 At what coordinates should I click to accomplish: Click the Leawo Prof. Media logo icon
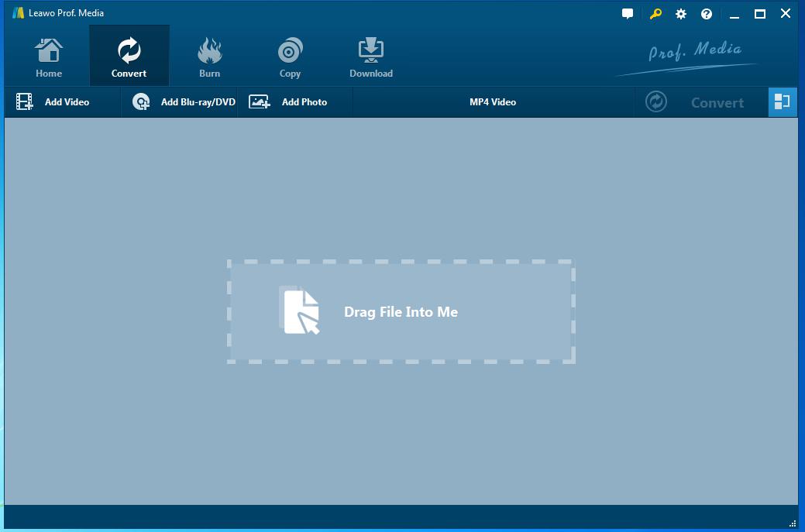19,13
